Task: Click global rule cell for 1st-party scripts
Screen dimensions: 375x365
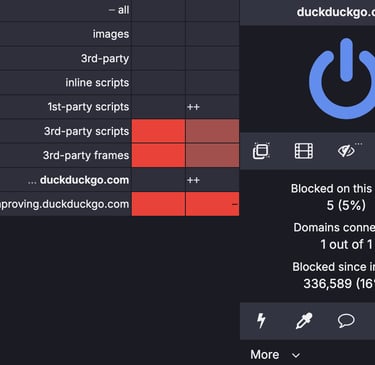Action: [x=158, y=107]
